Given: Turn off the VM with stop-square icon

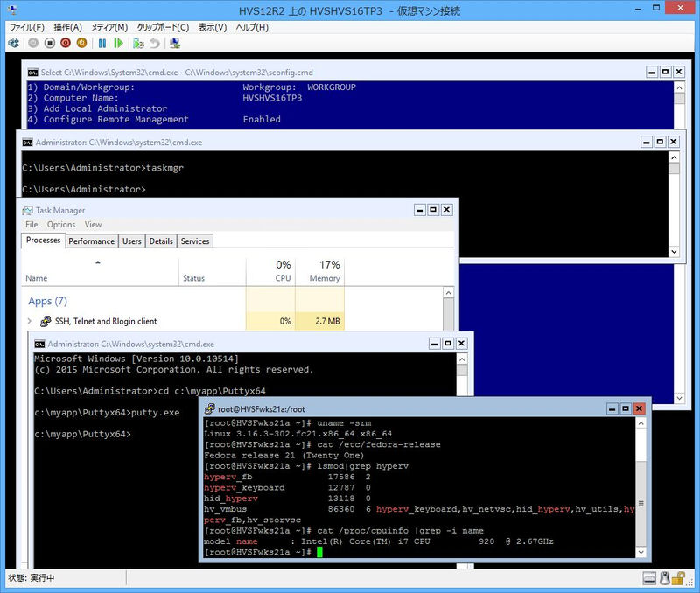Looking at the screenshot, I should [x=50, y=43].
